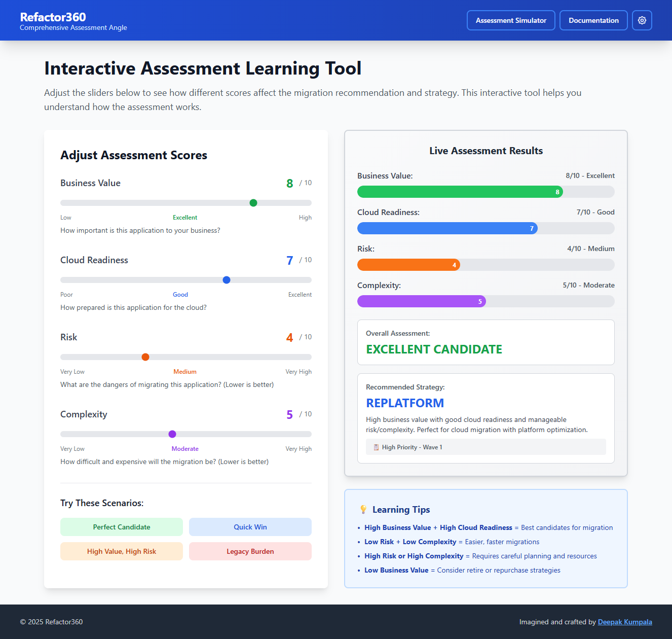Click the blue Cloud Readiness result bar
The height and width of the screenshot is (639, 672).
click(446, 228)
